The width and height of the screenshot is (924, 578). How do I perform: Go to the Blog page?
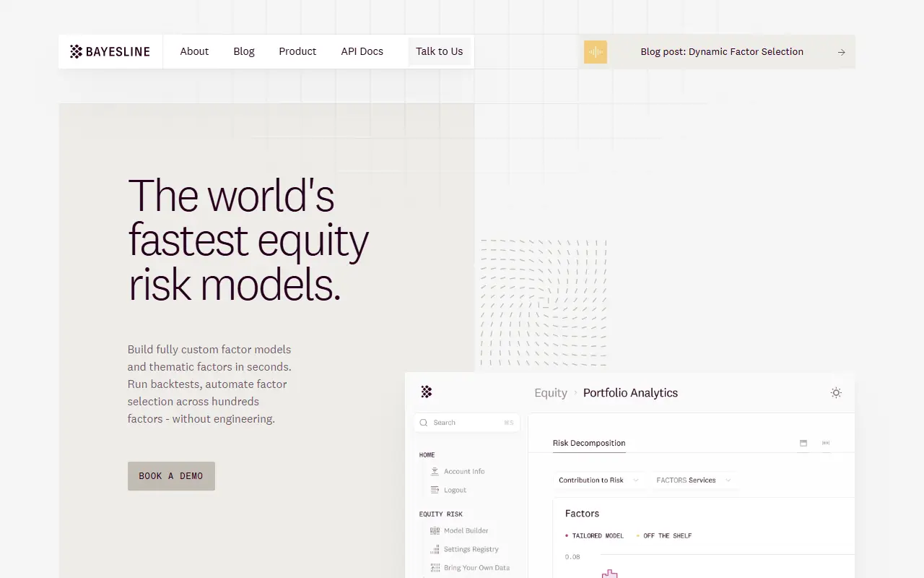pos(244,51)
